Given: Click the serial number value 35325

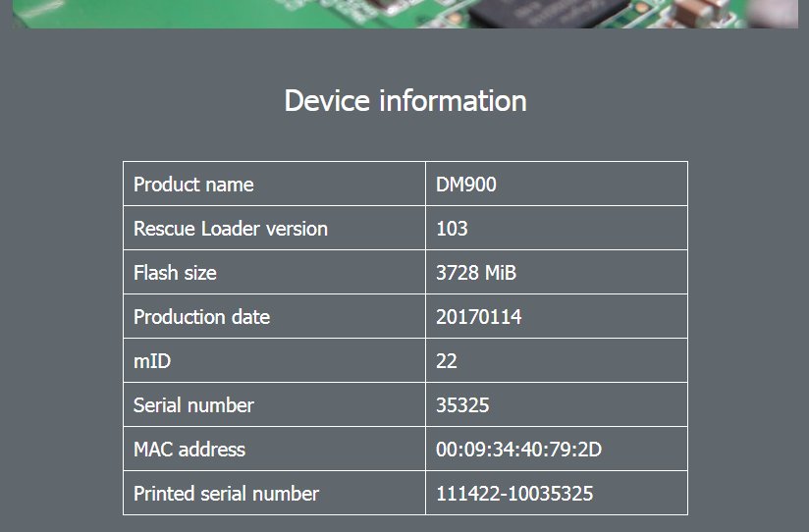Looking at the screenshot, I should point(462,405).
